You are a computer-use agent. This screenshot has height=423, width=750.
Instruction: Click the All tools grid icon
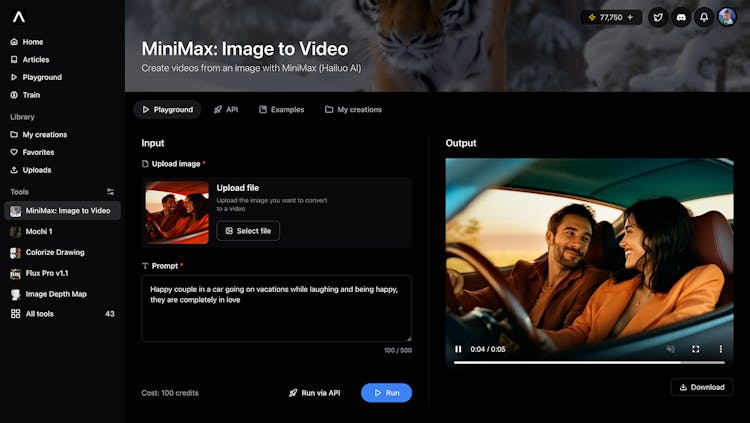tap(15, 314)
